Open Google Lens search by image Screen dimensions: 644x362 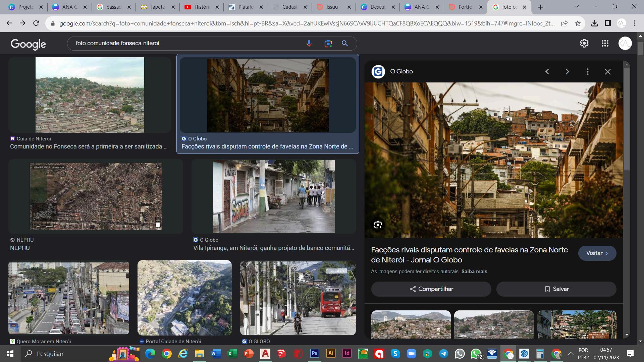pyautogui.click(x=328, y=44)
